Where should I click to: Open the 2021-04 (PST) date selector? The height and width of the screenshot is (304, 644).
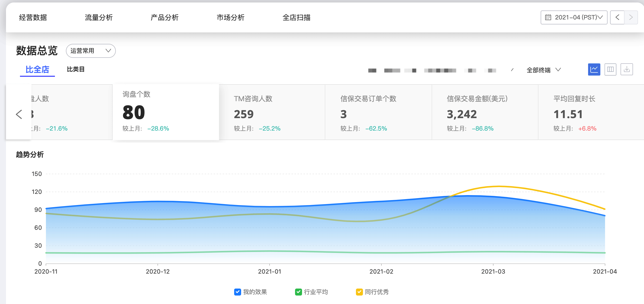pos(574,17)
